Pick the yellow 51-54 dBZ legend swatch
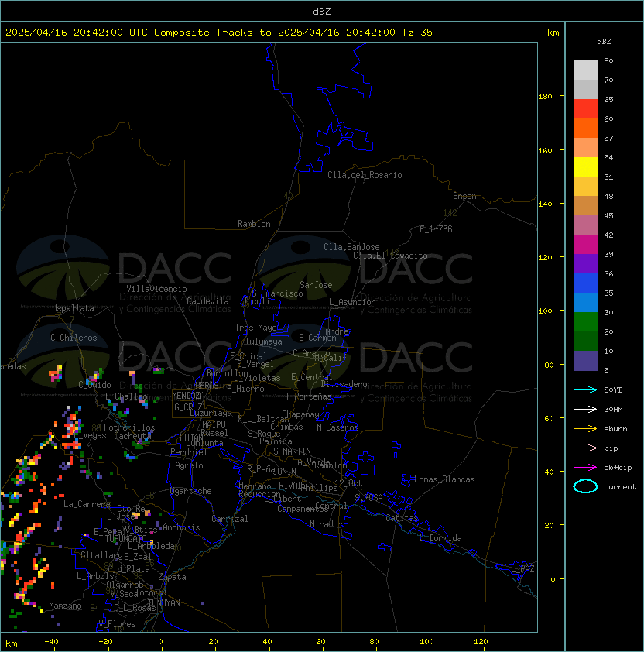Screen dimensions: 644x652 tap(585, 167)
